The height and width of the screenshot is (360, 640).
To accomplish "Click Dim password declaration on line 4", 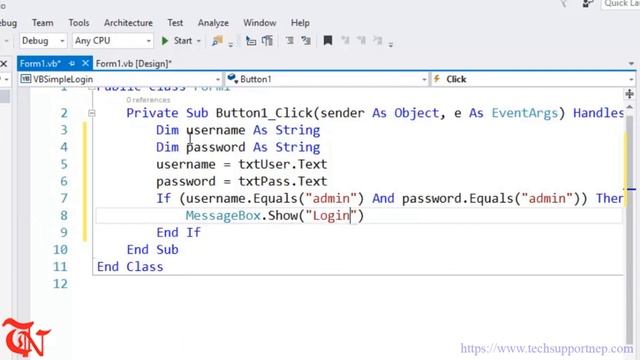I will tap(238, 147).
